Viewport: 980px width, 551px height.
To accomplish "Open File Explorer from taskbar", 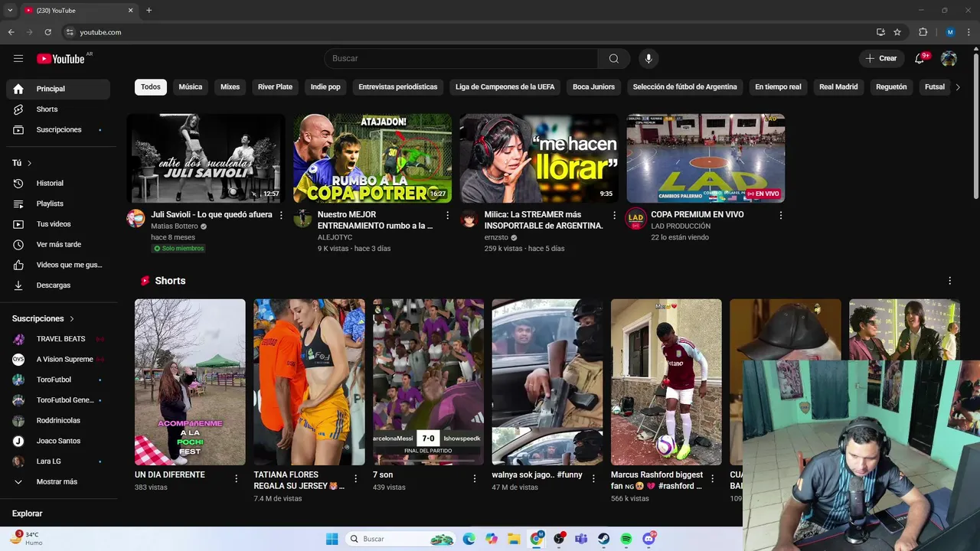I will (514, 539).
